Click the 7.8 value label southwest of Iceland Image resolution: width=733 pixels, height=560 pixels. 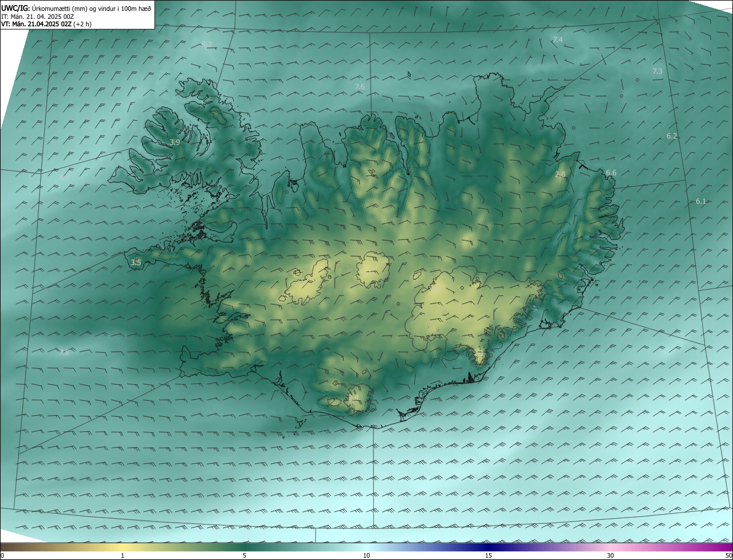pyautogui.click(x=64, y=352)
